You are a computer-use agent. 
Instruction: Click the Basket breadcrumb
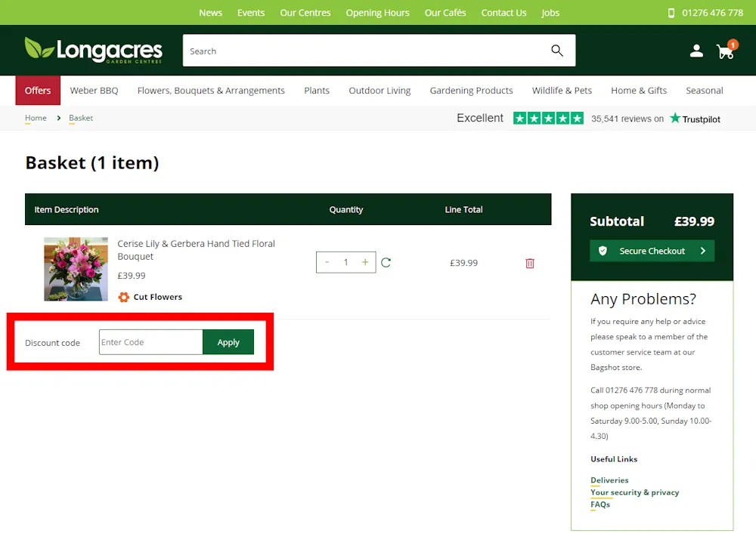tap(81, 118)
